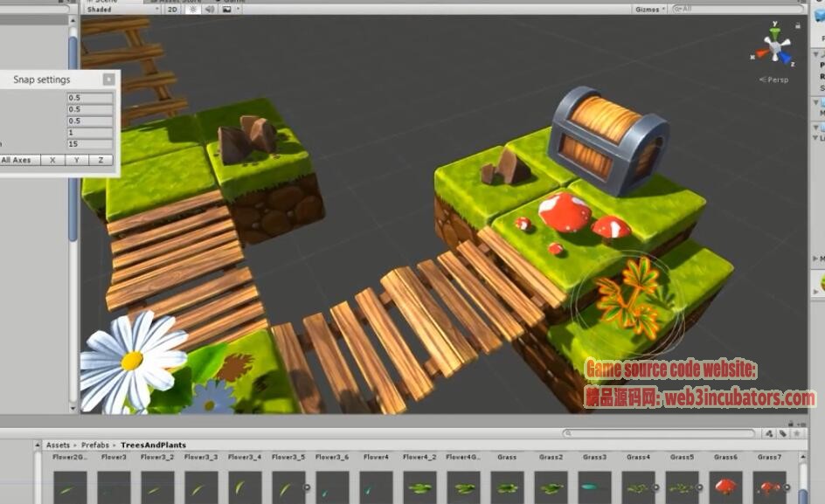Select Grass2 prefab thumbnail
825x504 pixels.
point(551,487)
